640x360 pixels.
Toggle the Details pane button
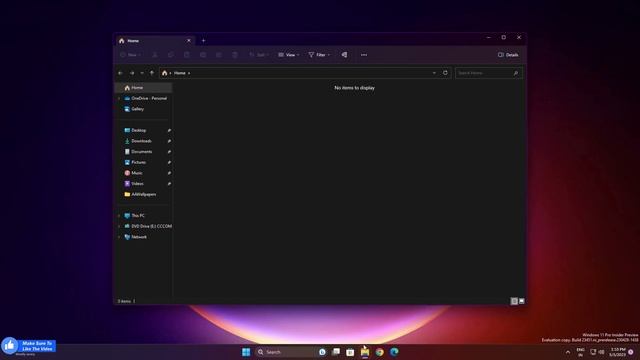[508, 55]
